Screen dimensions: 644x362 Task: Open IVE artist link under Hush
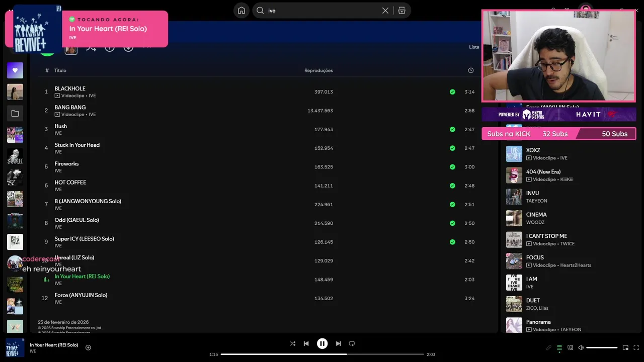pyautogui.click(x=58, y=133)
